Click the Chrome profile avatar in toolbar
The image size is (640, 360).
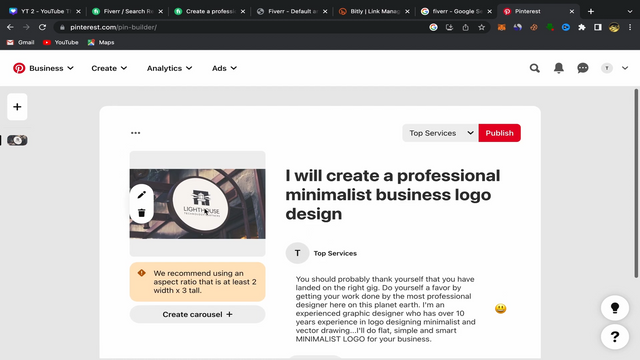pos(614,27)
